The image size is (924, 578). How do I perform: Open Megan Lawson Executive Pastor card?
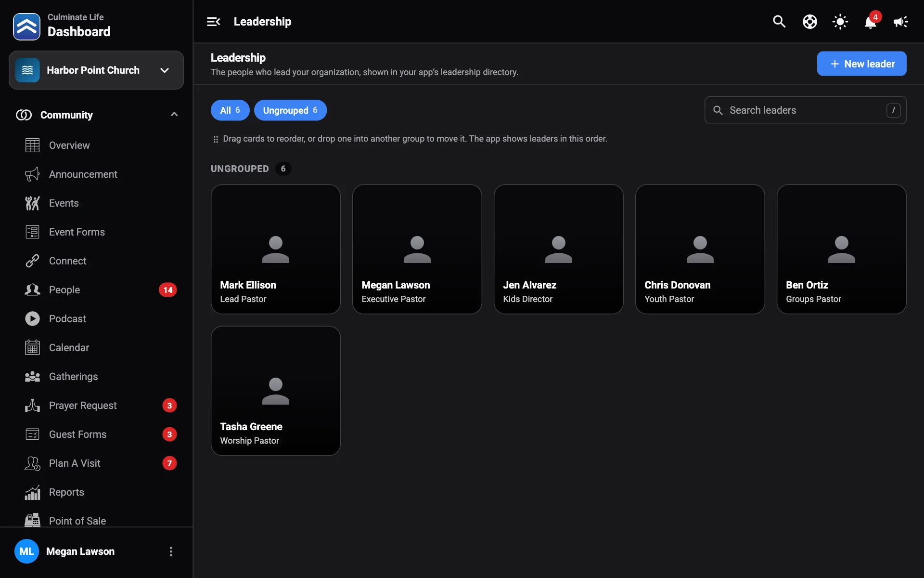pos(417,250)
